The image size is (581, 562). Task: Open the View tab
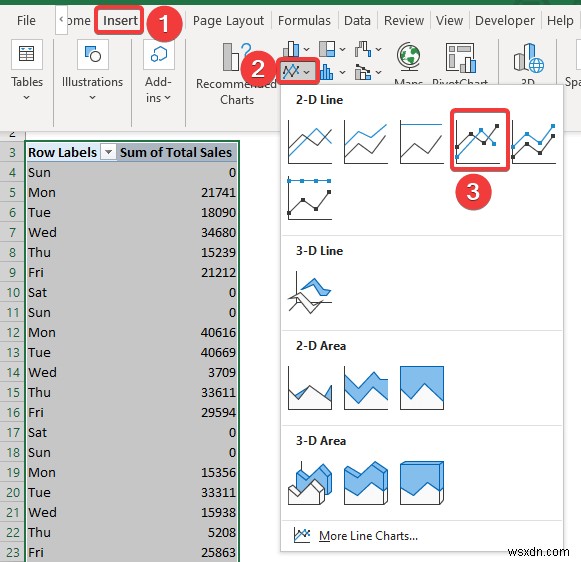449,20
